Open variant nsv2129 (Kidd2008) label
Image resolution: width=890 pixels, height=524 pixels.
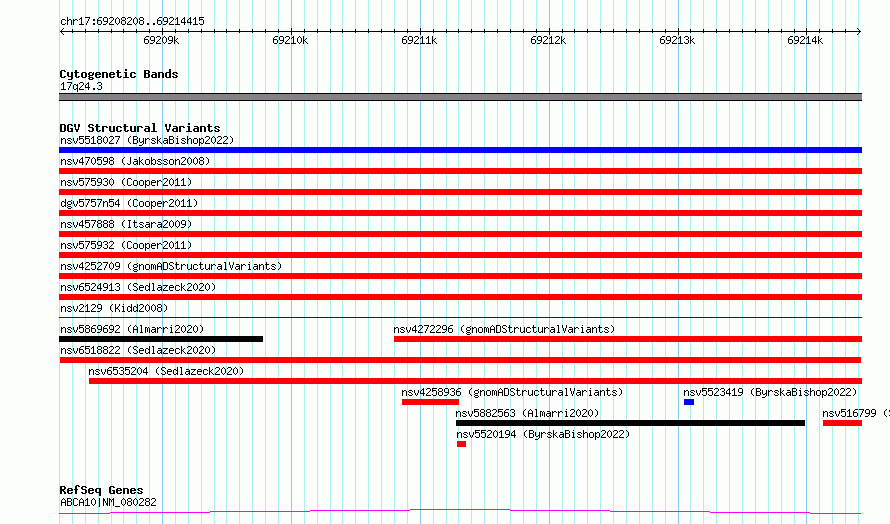pyautogui.click(x=114, y=308)
